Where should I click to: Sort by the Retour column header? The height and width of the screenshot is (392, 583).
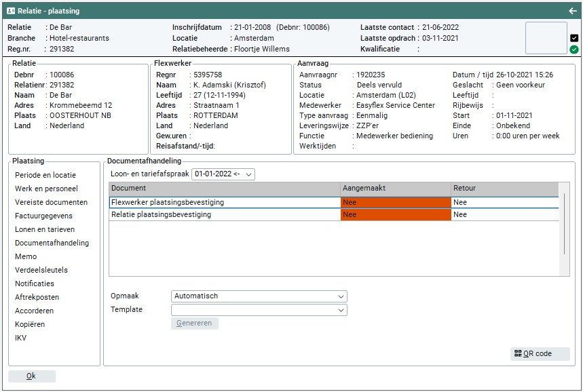[504, 188]
